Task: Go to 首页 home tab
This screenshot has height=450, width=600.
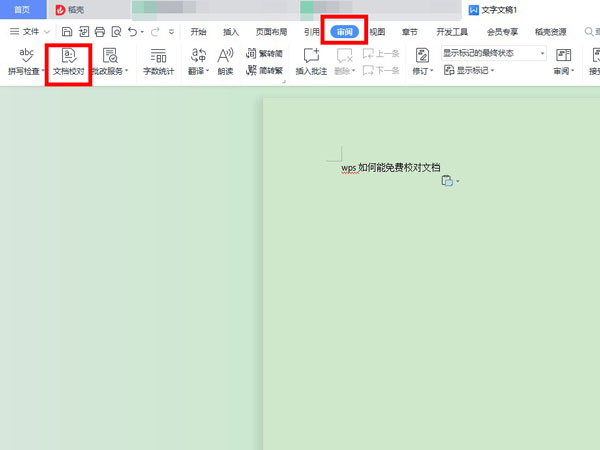Action: [x=22, y=9]
